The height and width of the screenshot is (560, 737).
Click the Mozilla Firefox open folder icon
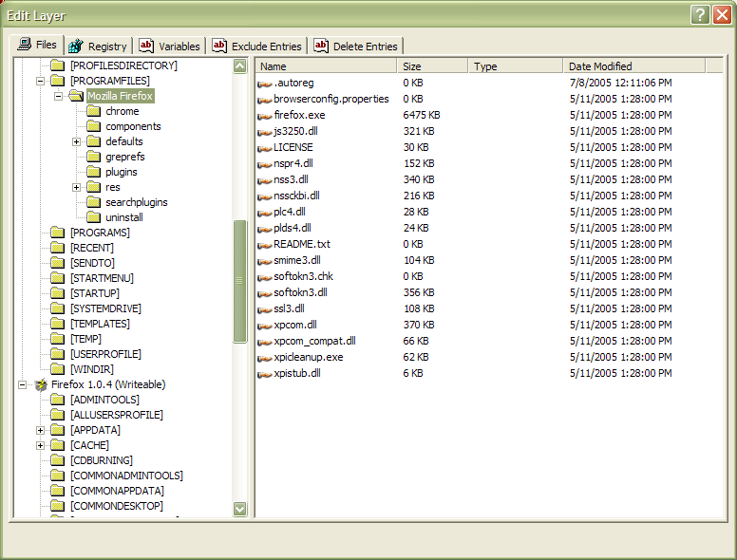point(76,96)
